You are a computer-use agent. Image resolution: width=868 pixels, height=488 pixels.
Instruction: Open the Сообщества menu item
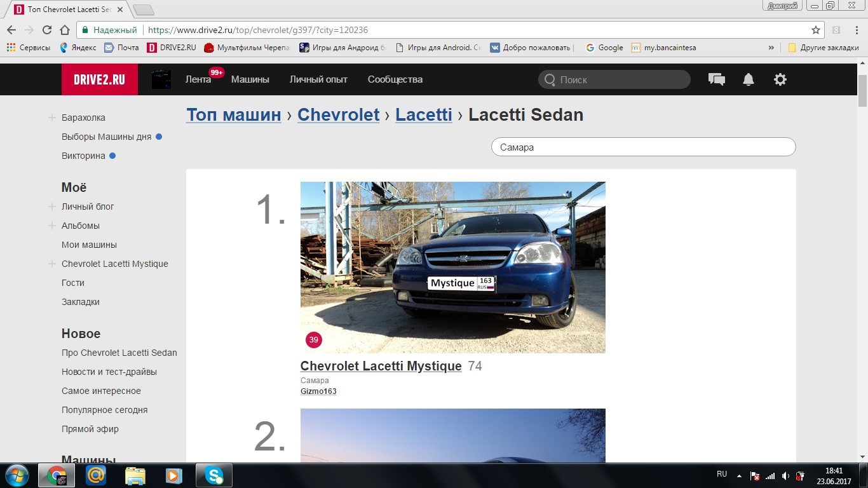pyautogui.click(x=395, y=79)
